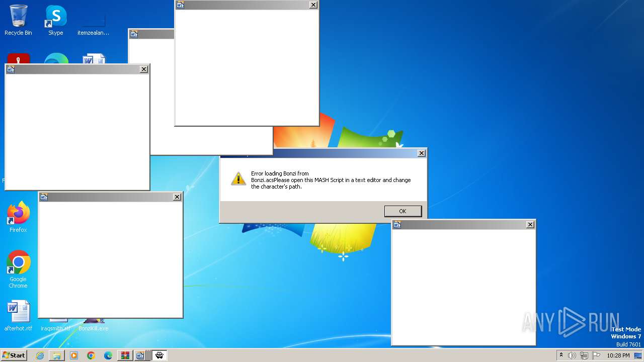Open the Start menu
This screenshot has height=362, width=644.
(14, 355)
